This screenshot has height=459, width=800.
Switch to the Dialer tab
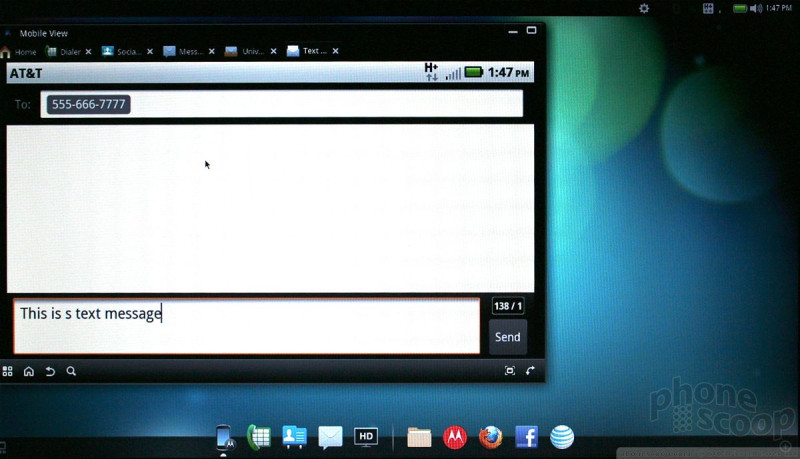64,52
